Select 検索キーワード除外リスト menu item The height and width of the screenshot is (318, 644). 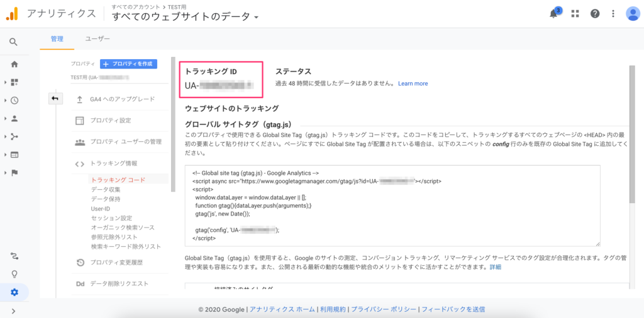click(x=126, y=246)
